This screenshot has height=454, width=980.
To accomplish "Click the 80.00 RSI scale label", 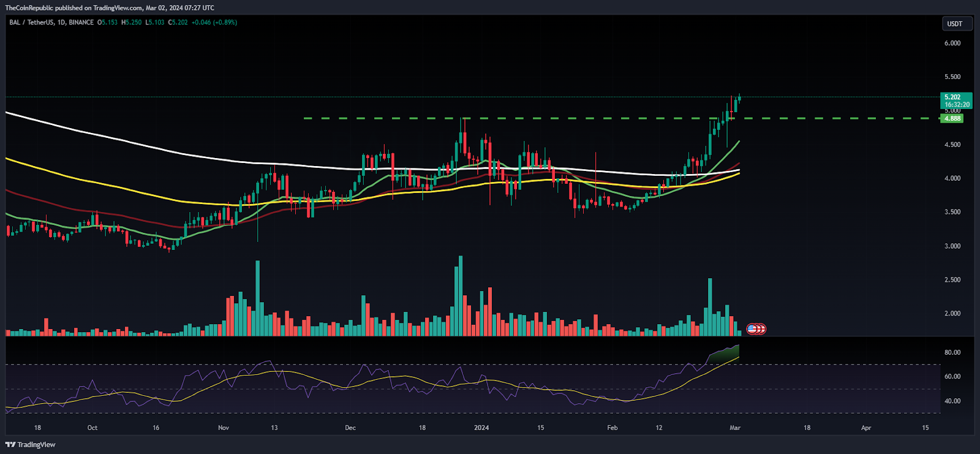I will click(x=952, y=353).
